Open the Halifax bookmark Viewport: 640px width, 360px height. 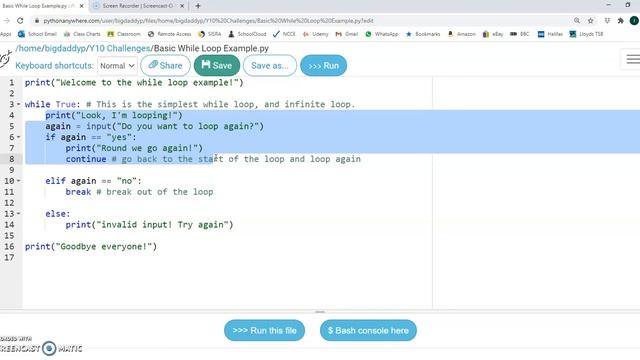coord(550,34)
